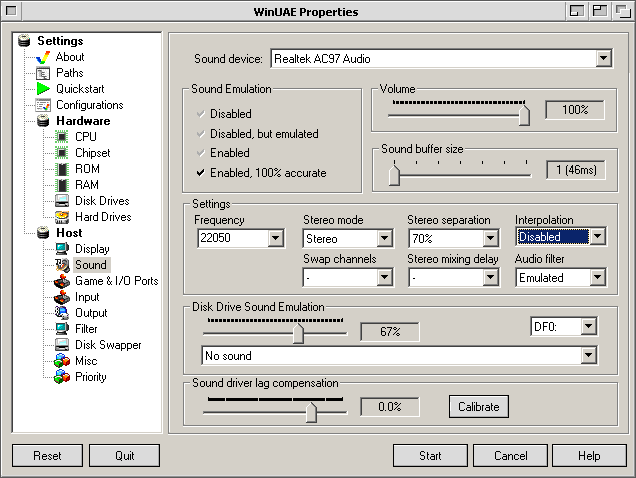Click the RAM chip icon
The height and width of the screenshot is (478, 636).
pyautogui.click(x=62, y=185)
